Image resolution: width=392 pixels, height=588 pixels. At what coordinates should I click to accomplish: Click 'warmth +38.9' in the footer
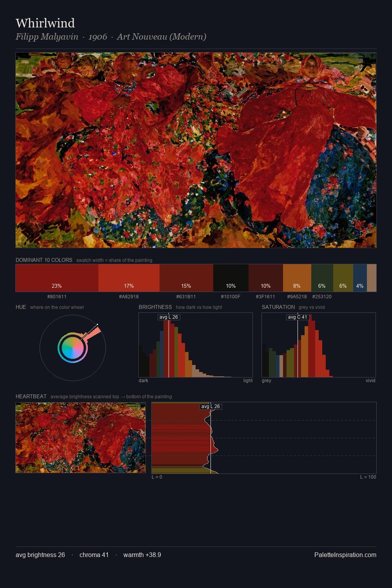pyautogui.click(x=142, y=555)
